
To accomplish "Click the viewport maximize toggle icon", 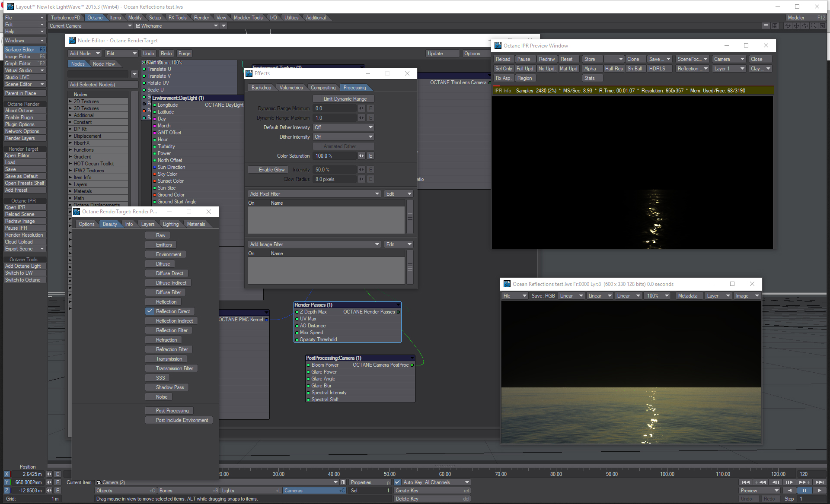I will (822, 26).
